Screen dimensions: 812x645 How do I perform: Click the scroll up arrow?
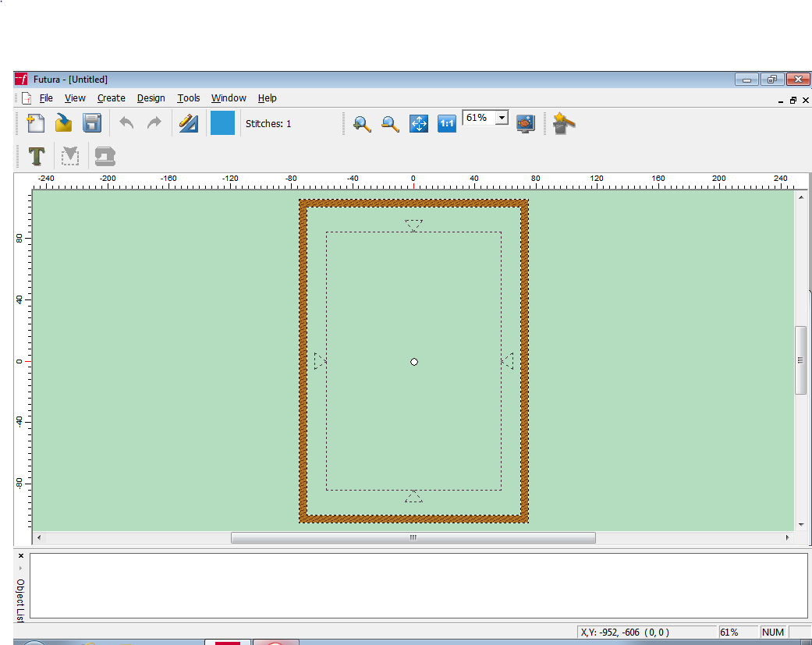pyautogui.click(x=801, y=197)
